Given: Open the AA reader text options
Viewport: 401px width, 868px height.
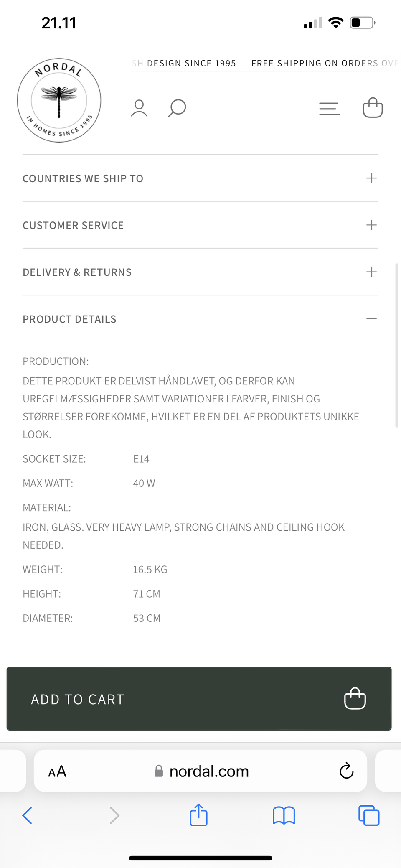Looking at the screenshot, I should coord(57,771).
